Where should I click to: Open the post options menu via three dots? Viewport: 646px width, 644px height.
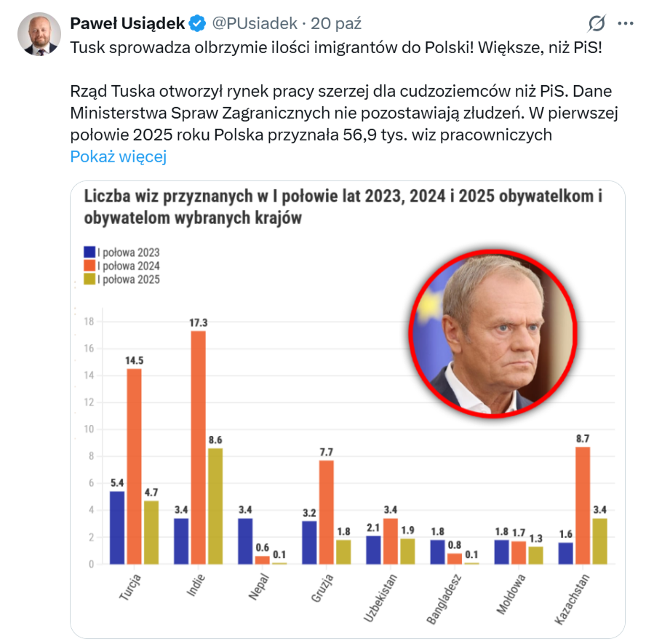tap(623, 23)
